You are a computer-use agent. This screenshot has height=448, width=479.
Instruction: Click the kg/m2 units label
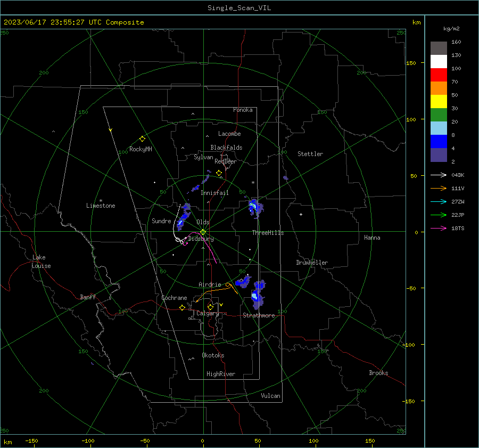click(x=451, y=29)
